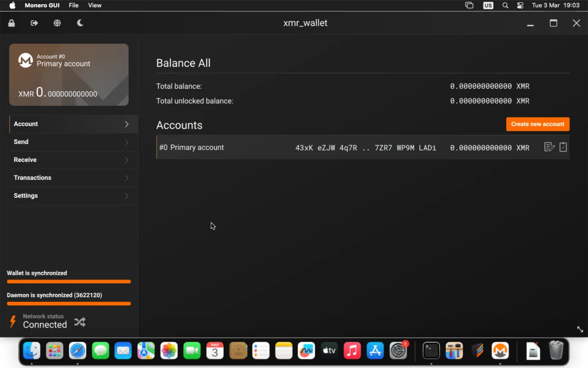Open the Account page in sidebar
Screen dimensions: 588x368
click(73, 124)
